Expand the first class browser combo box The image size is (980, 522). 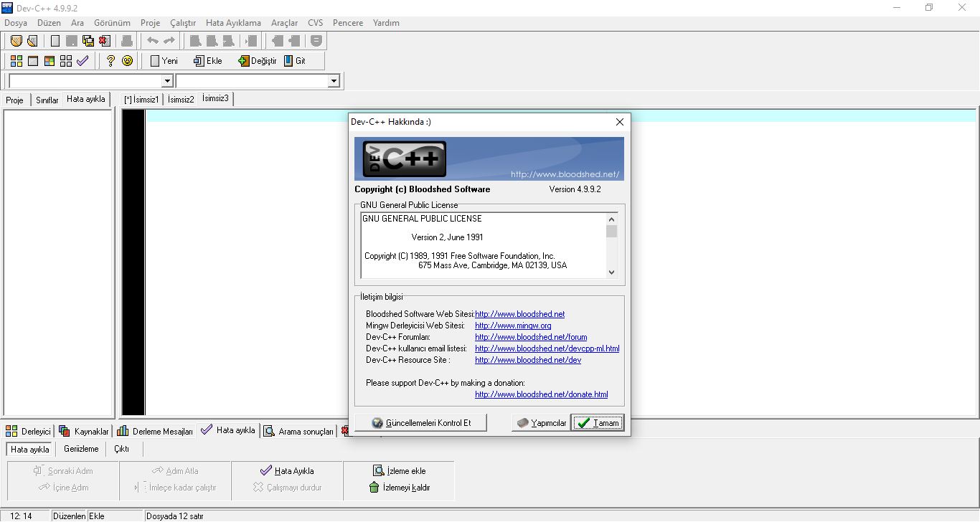[x=168, y=82]
